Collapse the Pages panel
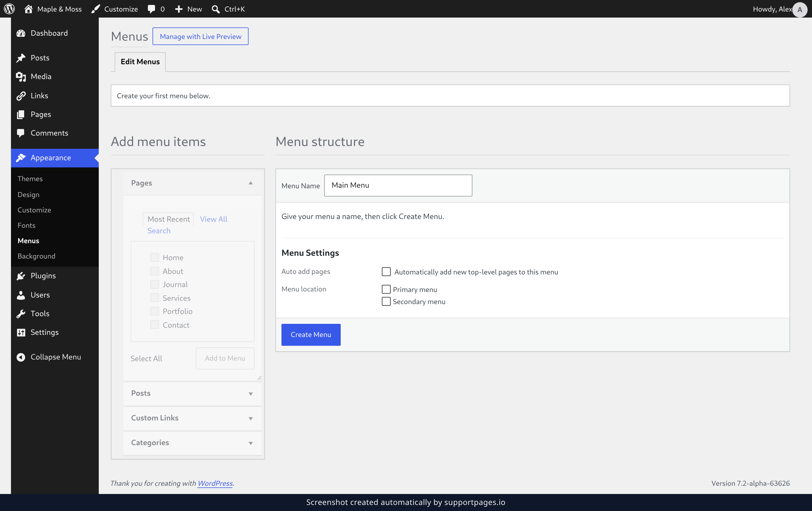 tap(250, 183)
